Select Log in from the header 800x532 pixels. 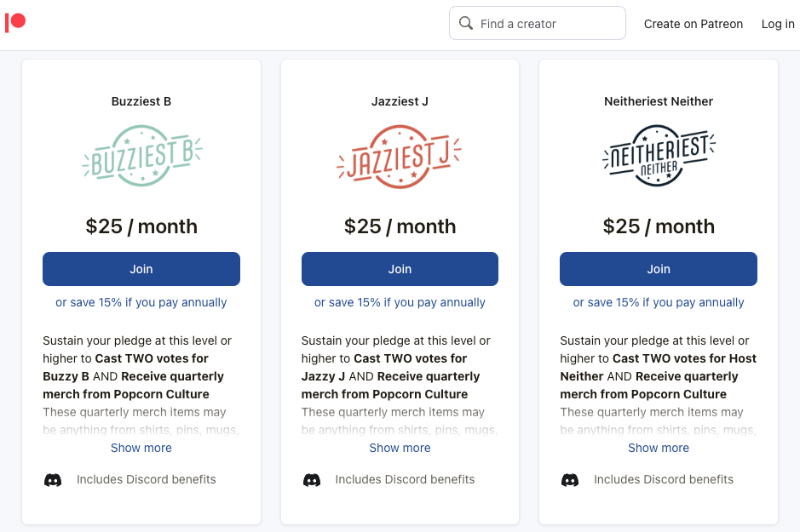coord(778,24)
